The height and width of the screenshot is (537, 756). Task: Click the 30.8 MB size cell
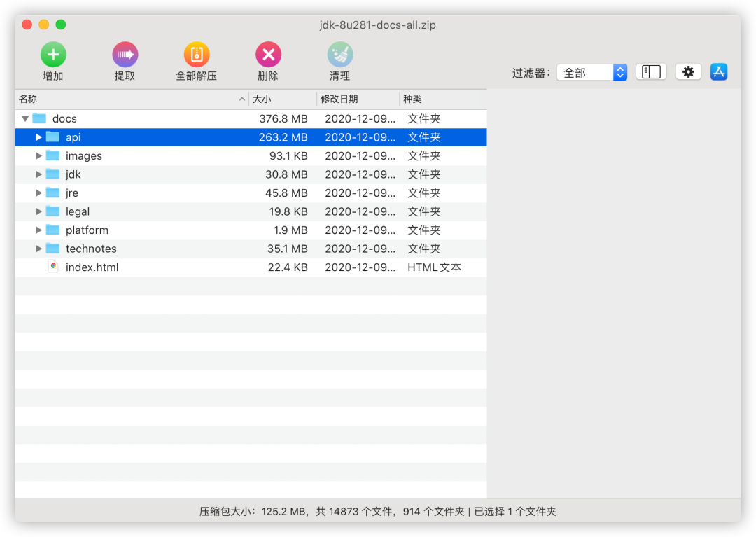(x=286, y=174)
